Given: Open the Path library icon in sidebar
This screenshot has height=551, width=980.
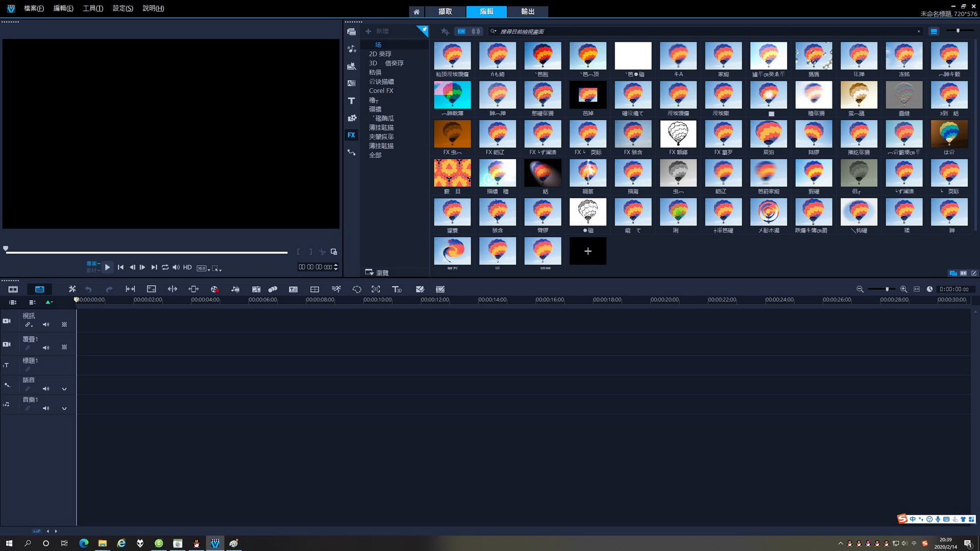Looking at the screenshot, I should [351, 152].
